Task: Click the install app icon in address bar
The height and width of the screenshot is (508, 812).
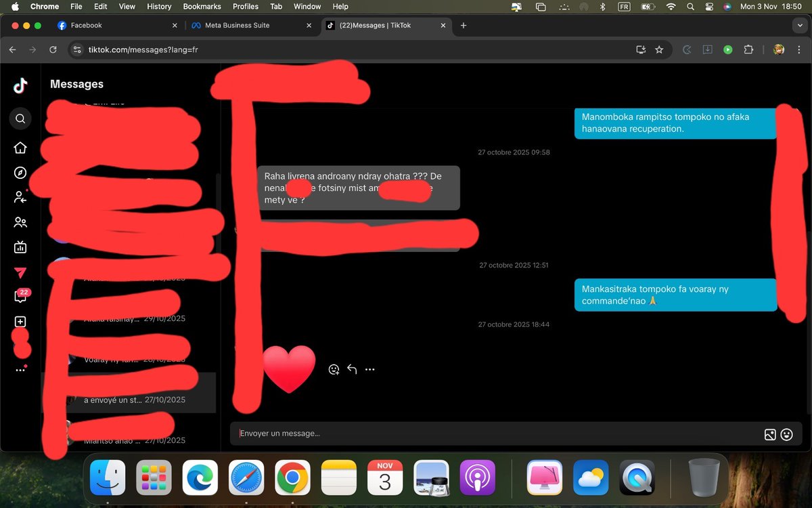Action: pyautogui.click(x=641, y=49)
